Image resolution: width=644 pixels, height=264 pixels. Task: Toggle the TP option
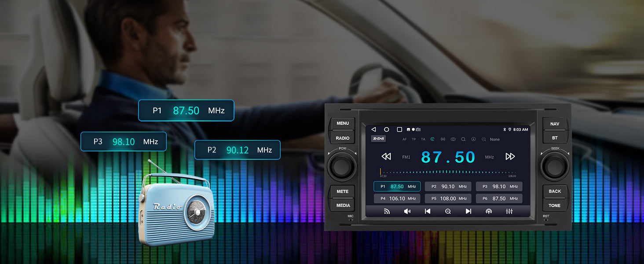pyautogui.click(x=414, y=139)
